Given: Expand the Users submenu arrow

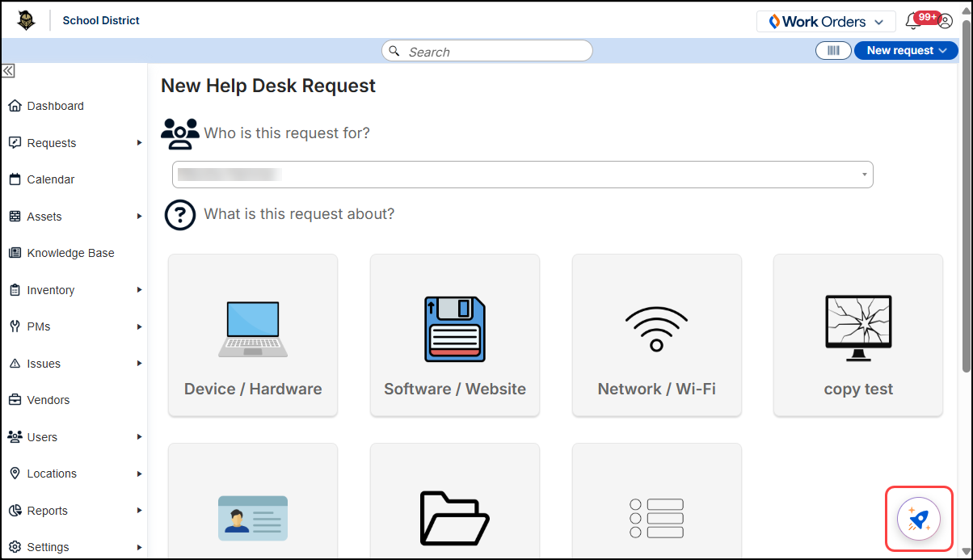Looking at the screenshot, I should (140, 437).
